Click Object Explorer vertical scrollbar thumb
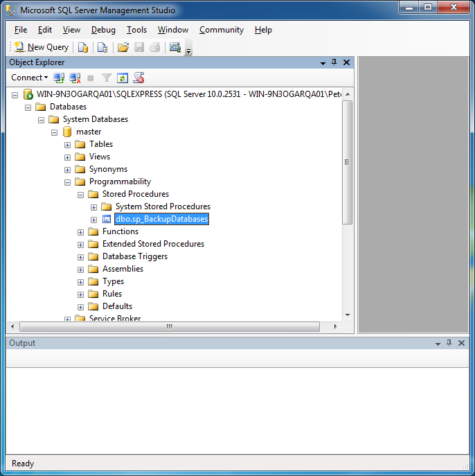Image resolution: width=475 pixels, height=476 pixels. pyautogui.click(x=348, y=162)
